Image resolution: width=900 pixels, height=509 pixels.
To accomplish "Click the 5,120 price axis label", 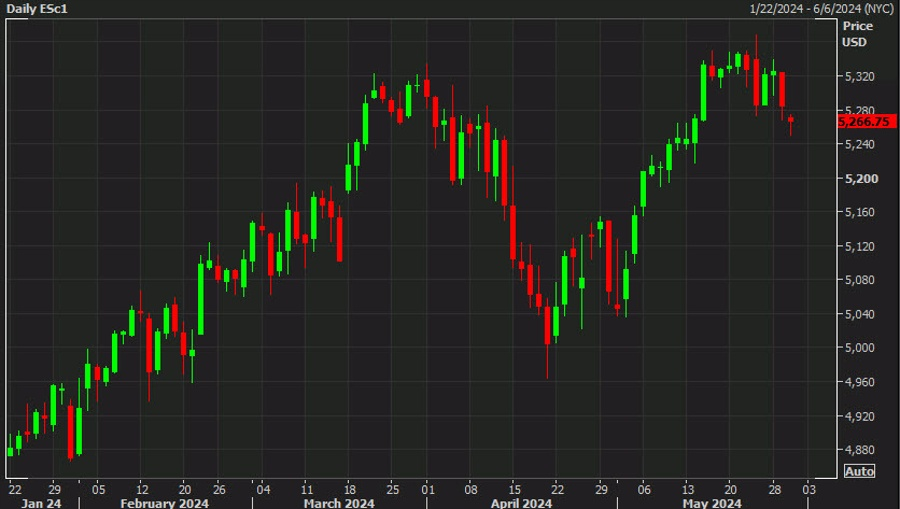I will [862, 246].
